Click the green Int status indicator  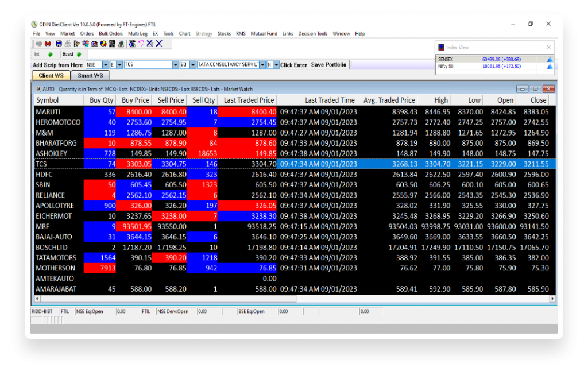click(51, 55)
